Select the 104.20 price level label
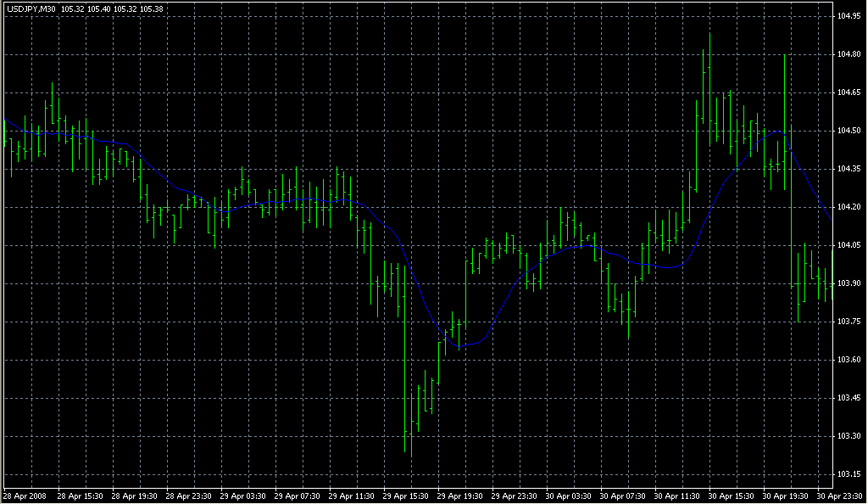 pos(849,207)
